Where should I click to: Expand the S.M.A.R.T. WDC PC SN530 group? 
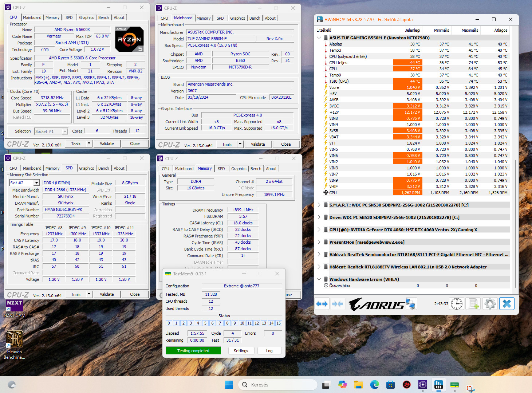tap(319, 205)
